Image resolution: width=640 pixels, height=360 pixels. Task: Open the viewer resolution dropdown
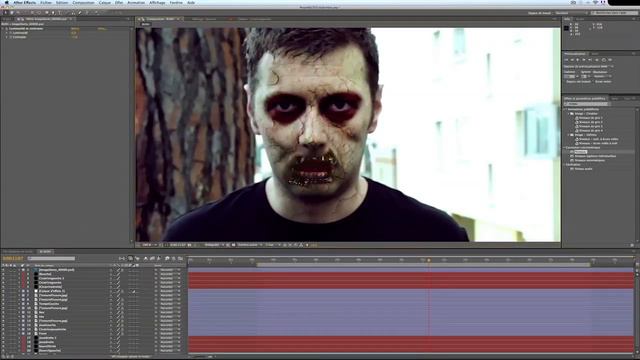(x=214, y=245)
